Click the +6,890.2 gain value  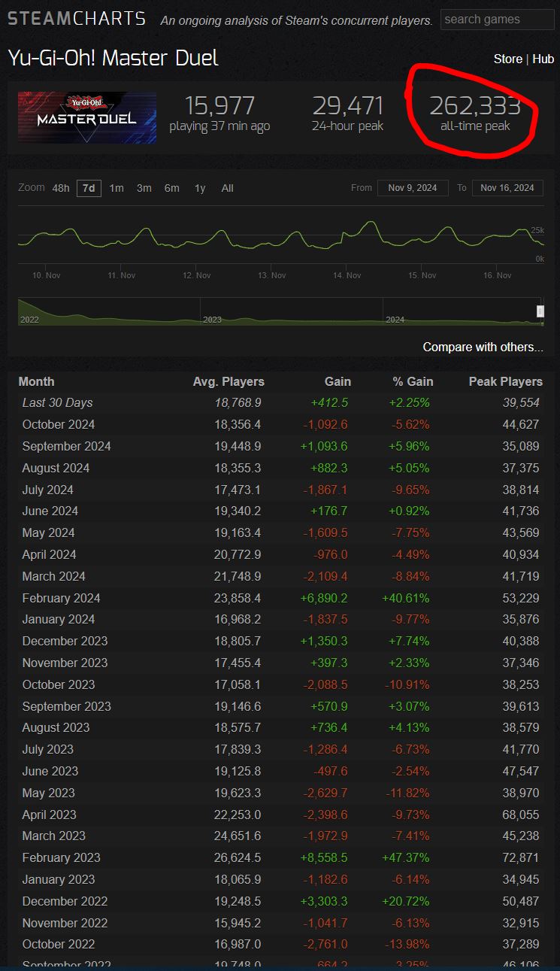coord(324,598)
